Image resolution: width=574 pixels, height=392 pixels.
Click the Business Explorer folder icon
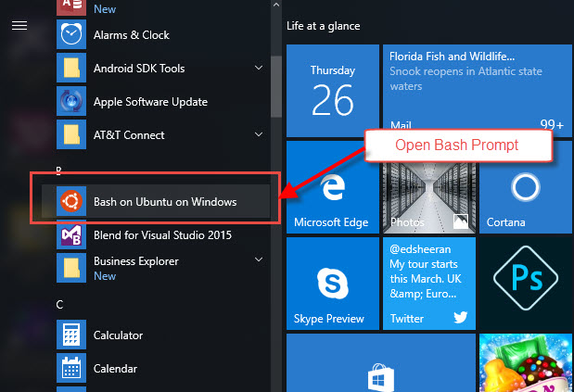click(x=71, y=268)
